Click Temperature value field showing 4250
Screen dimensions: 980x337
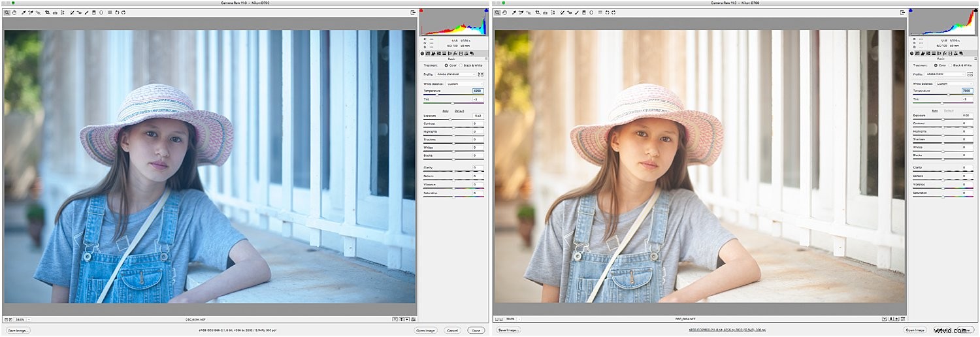click(478, 91)
